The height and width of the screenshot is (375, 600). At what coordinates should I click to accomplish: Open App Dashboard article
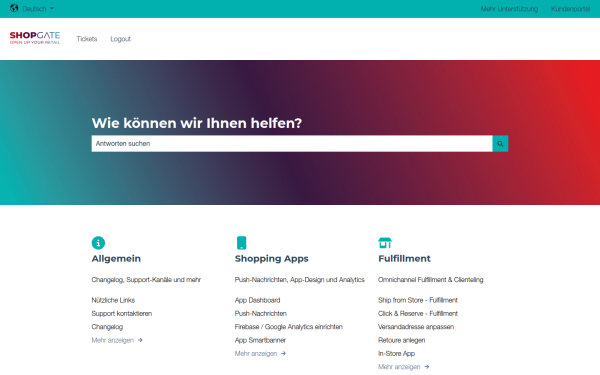[x=258, y=300]
